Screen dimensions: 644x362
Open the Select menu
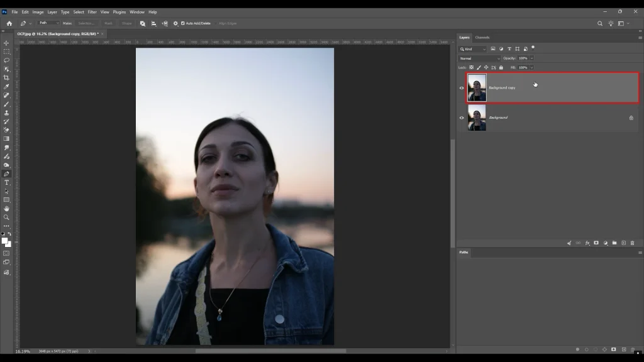point(79,12)
